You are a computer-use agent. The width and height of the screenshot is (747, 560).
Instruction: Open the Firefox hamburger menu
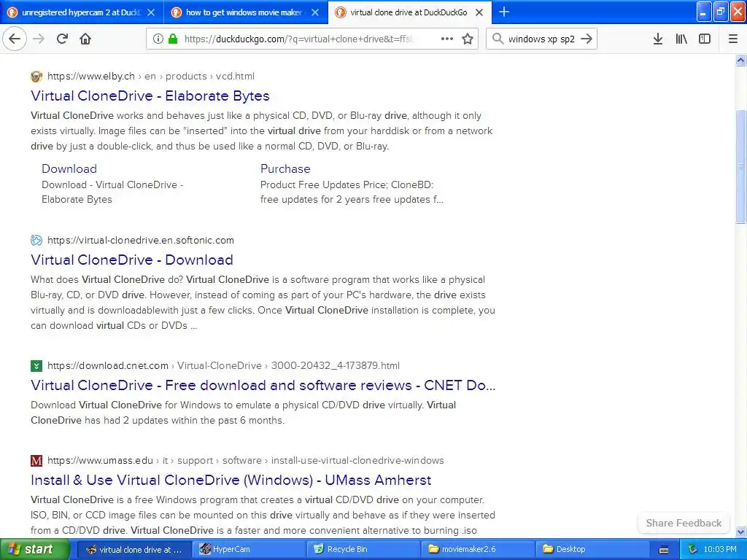pyautogui.click(x=732, y=39)
